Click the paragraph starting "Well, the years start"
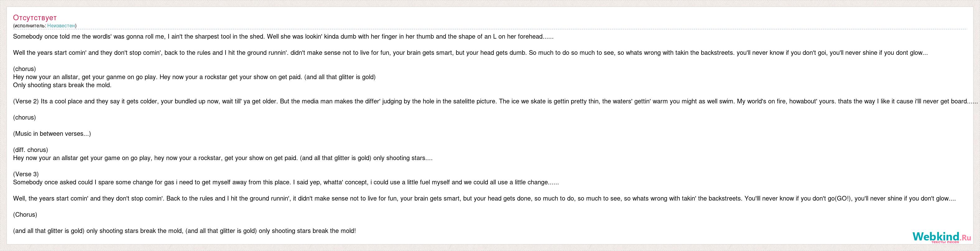 [x=484, y=198]
